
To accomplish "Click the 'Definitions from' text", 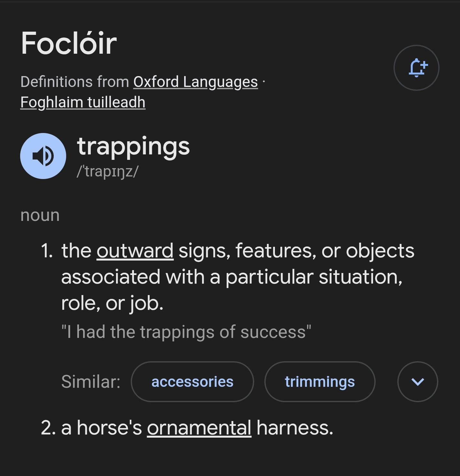I will [75, 82].
